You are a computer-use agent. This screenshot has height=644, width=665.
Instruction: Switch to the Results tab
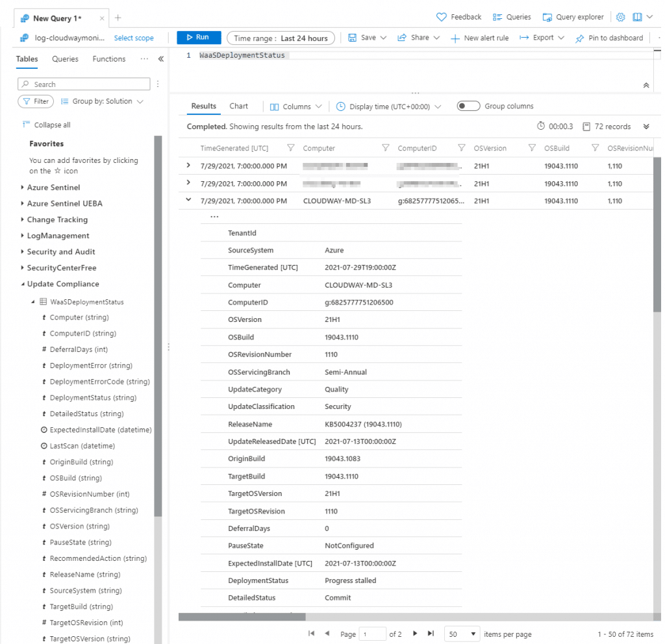[x=203, y=106]
